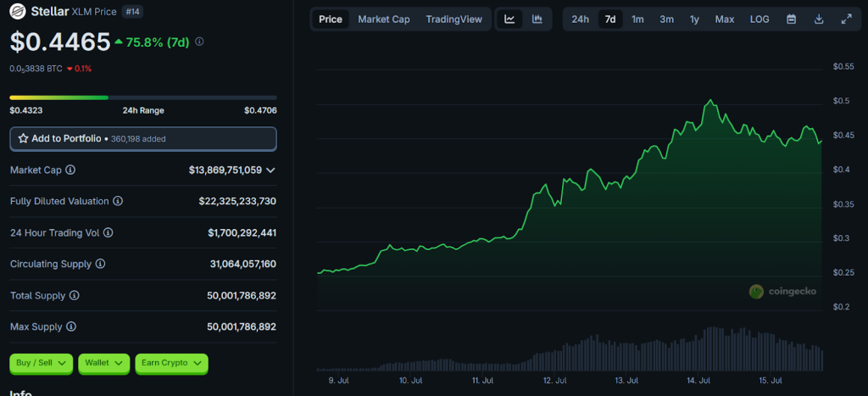Click valuation value $22,325,233,730
This screenshot has width=868, height=396.
tap(237, 201)
